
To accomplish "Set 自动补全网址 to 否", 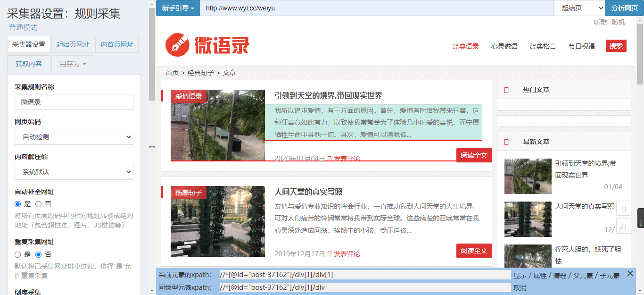I will pos(39,204).
